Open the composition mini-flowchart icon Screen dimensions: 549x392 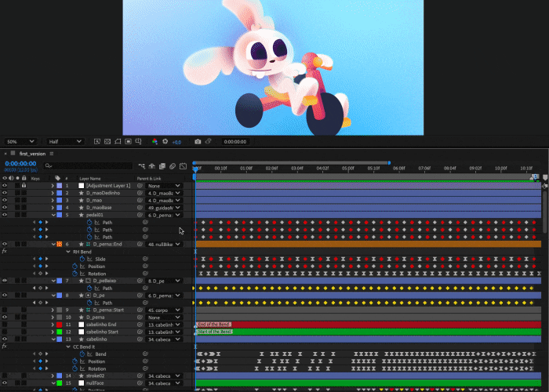141,166
